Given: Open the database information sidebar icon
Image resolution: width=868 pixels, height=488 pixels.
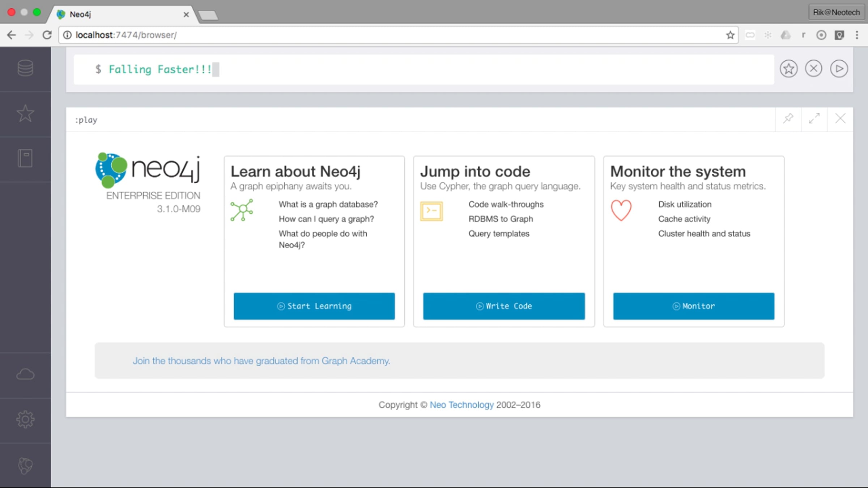Looking at the screenshot, I should pyautogui.click(x=25, y=68).
